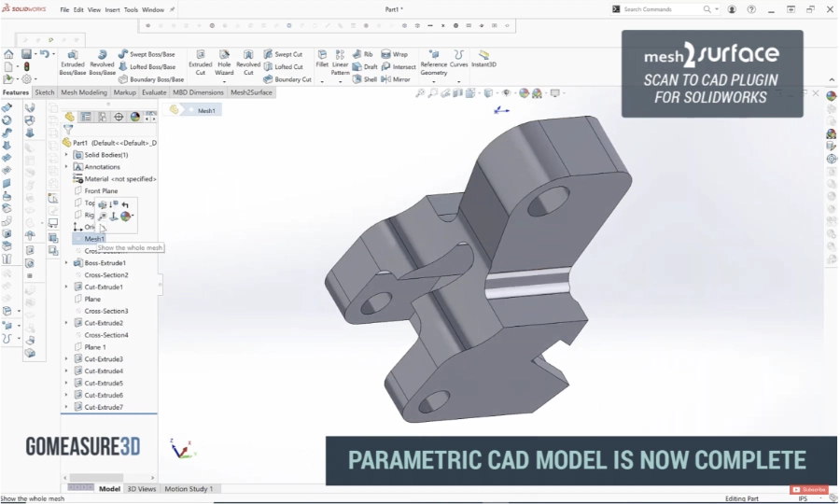Select the Fillet tool

(322, 60)
